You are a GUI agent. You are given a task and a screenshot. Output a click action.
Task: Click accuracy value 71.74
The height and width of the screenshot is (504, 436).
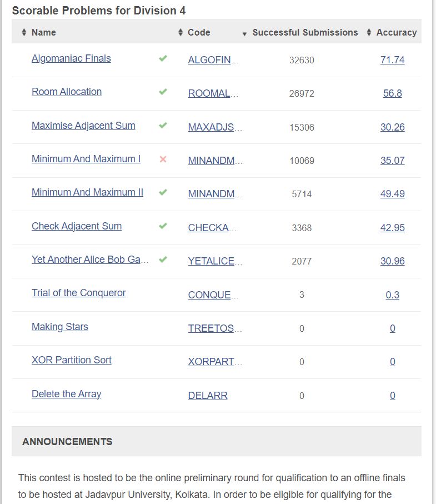392,60
